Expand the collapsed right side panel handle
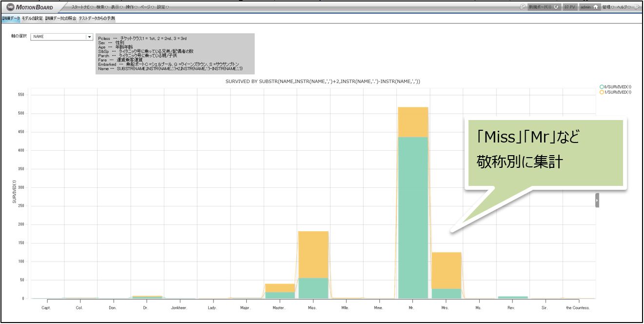Screen dimensions: 644x324 [597, 200]
